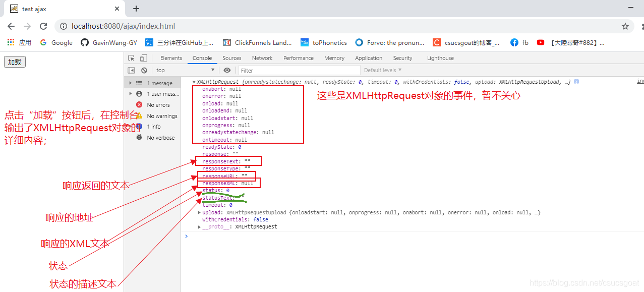Switch to the Lighthouse tab
The width and height of the screenshot is (644, 292).
[x=440, y=58]
